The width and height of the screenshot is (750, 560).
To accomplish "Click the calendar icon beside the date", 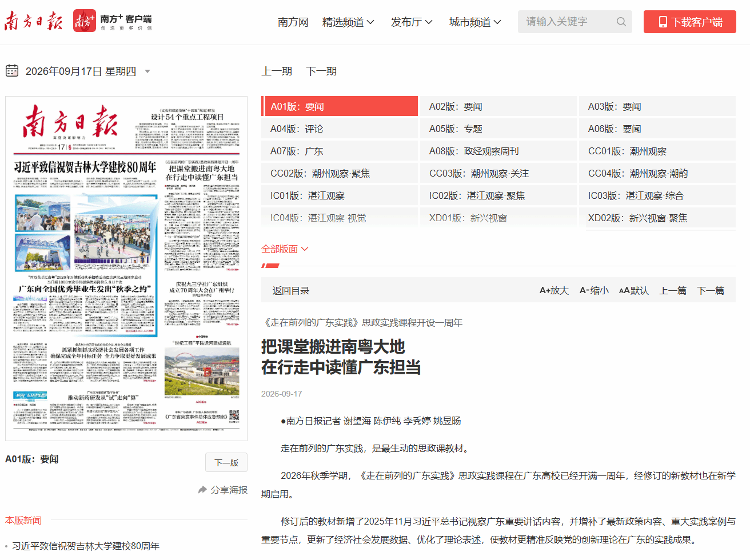I will point(12,71).
